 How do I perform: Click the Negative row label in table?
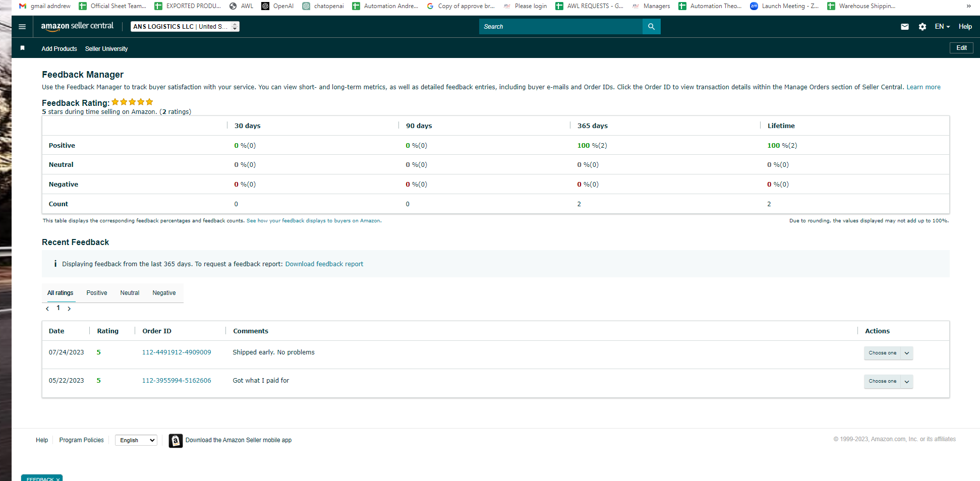[64, 185]
